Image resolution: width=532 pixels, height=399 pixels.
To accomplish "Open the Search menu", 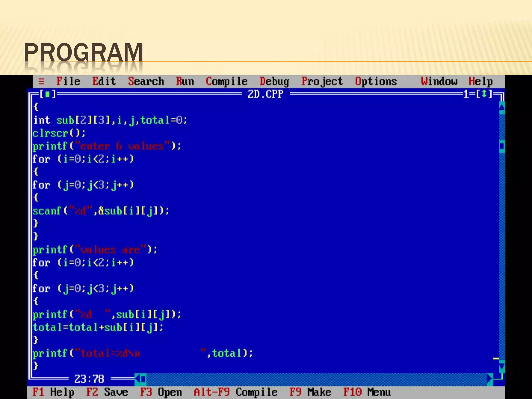I will (146, 82).
